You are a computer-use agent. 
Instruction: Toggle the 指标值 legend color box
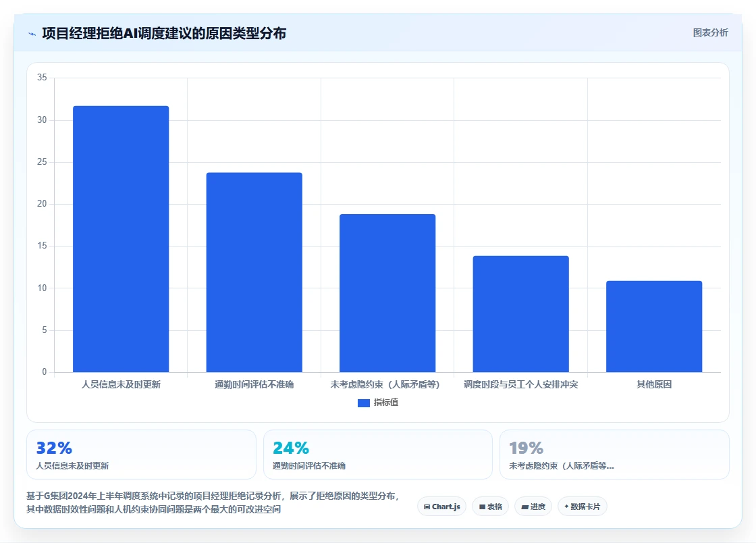coord(364,403)
